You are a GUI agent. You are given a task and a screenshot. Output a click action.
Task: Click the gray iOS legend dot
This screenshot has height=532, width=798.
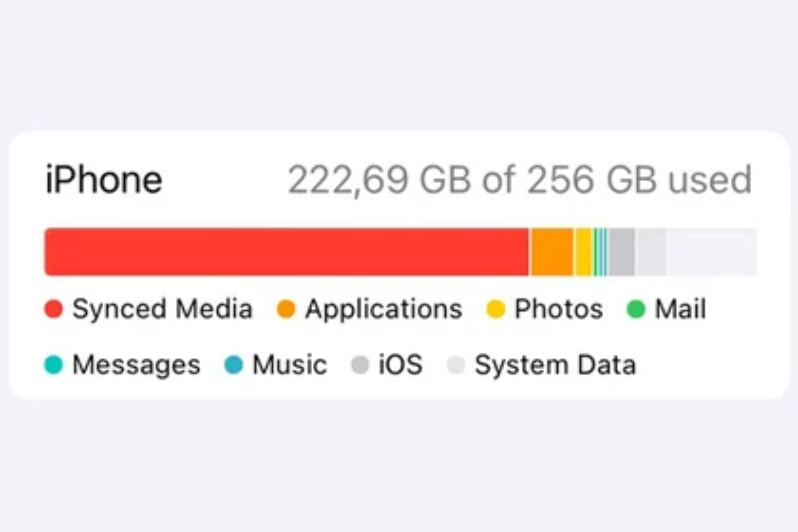tap(360, 365)
